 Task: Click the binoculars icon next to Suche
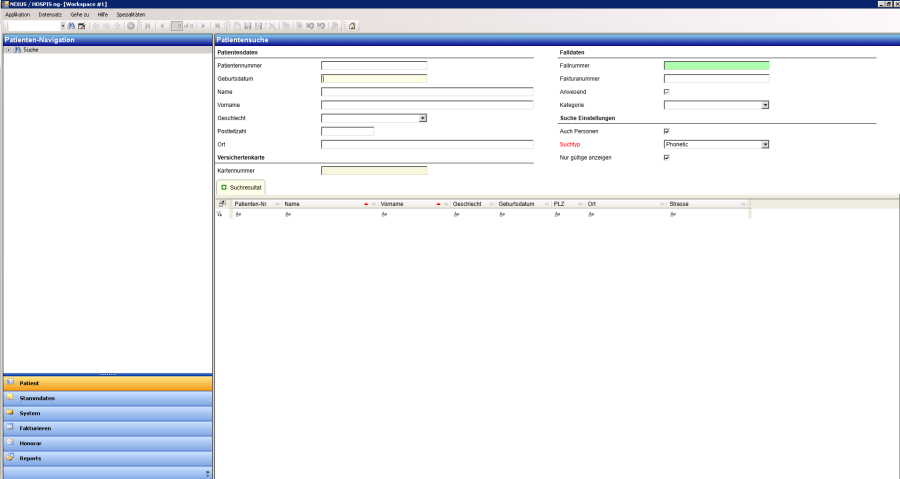click(17, 50)
